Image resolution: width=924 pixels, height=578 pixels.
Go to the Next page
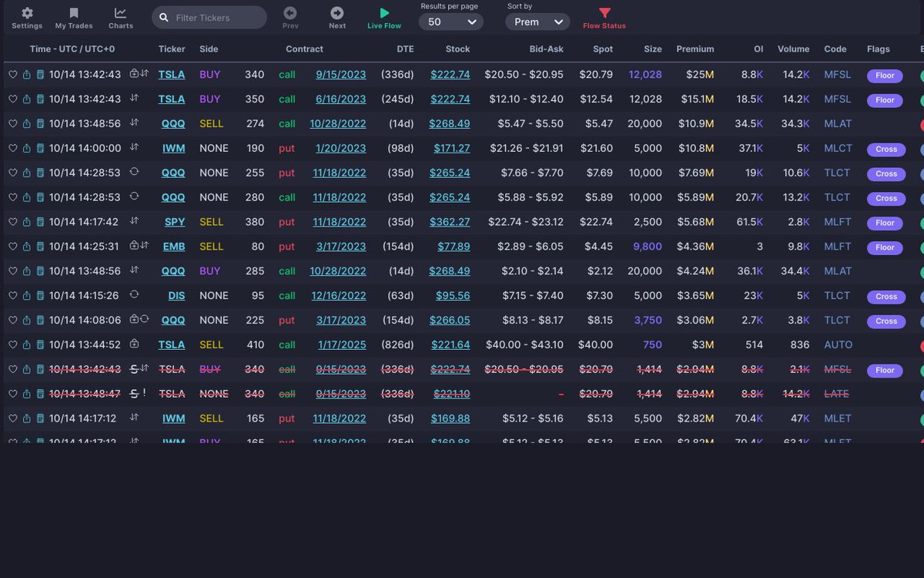click(x=337, y=18)
